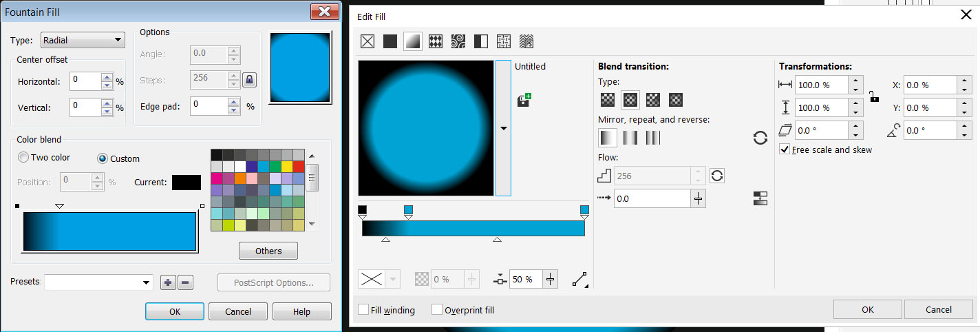This screenshot has height=332, width=980.
Task: Select Repeat fountain fill mode
Action: click(652, 138)
